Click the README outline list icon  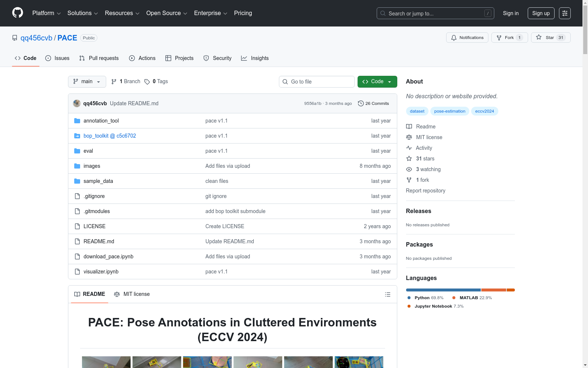tap(387, 294)
